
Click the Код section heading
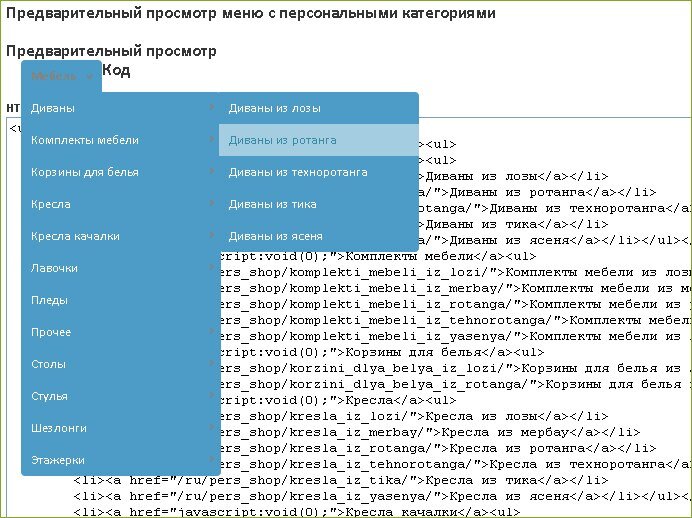[x=116, y=71]
